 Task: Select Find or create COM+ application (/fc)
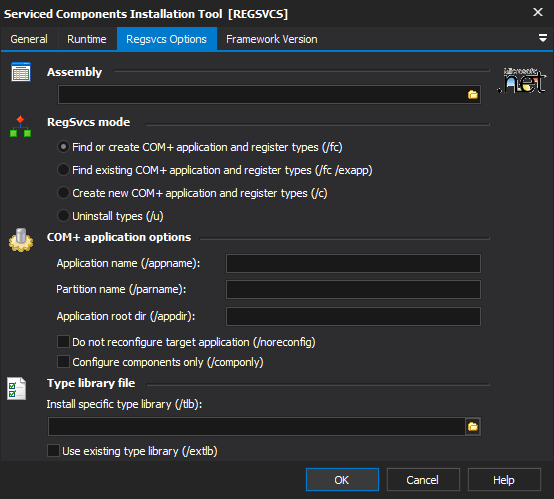200,147
